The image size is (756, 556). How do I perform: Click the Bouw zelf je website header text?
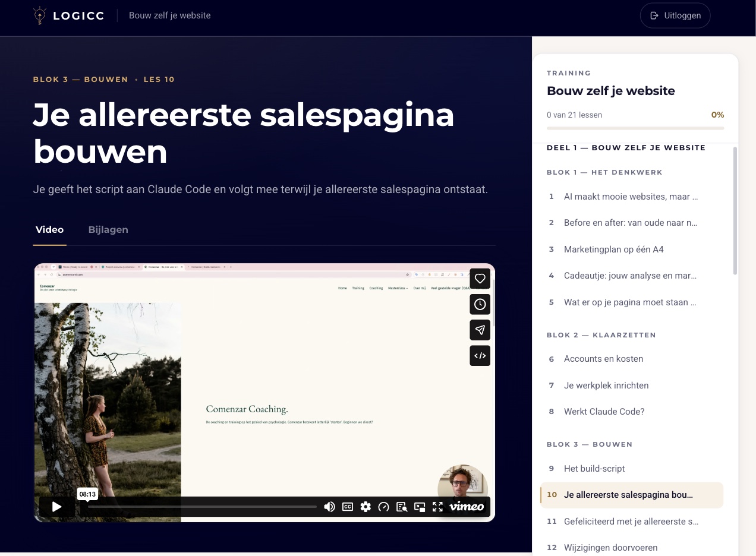coord(170,15)
